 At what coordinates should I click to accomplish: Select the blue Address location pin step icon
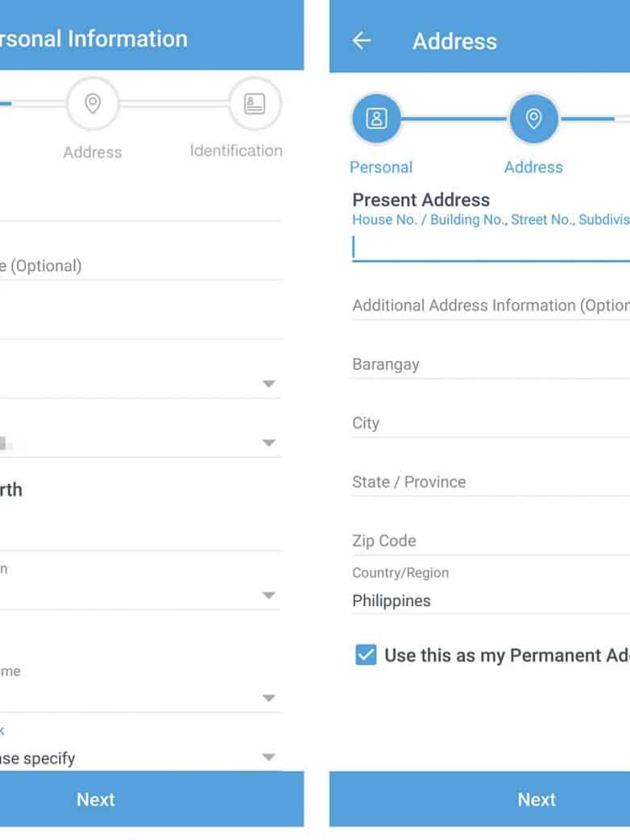pos(533,119)
